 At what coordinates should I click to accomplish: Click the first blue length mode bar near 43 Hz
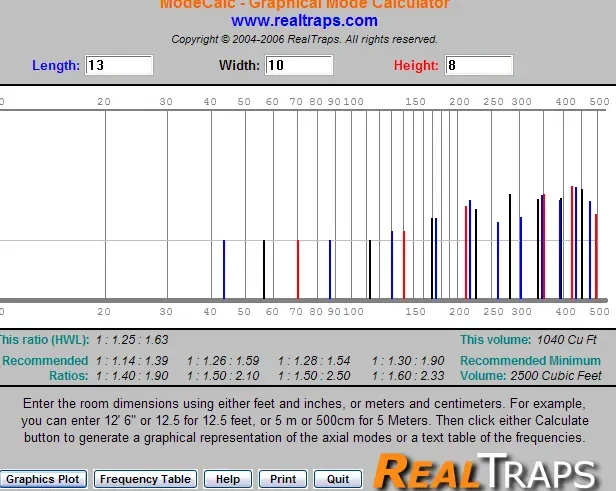coord(224,269)
